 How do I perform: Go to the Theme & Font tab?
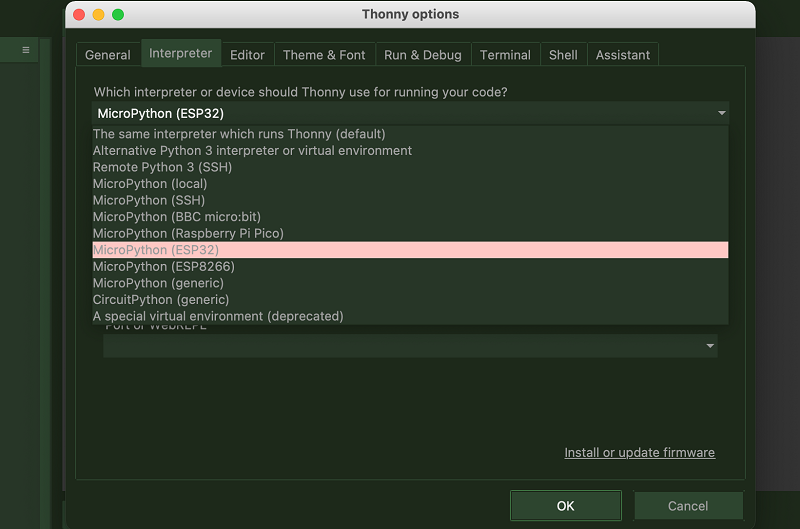324,55
